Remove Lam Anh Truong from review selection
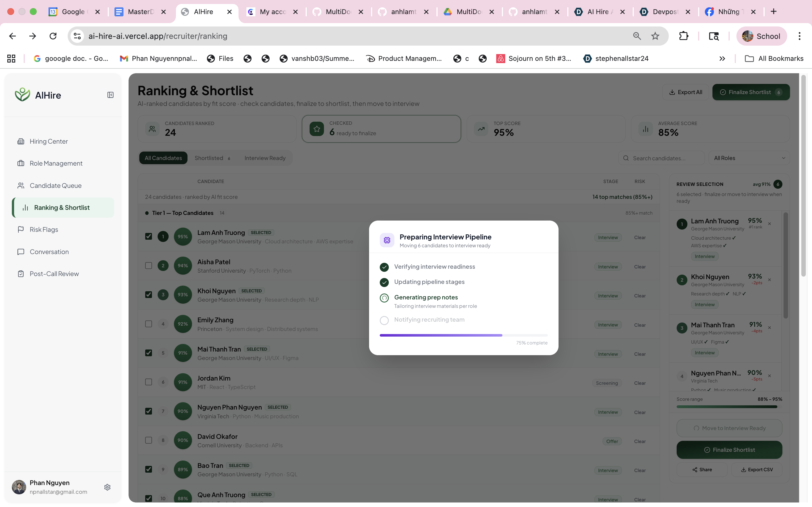 tap(770, 224)
